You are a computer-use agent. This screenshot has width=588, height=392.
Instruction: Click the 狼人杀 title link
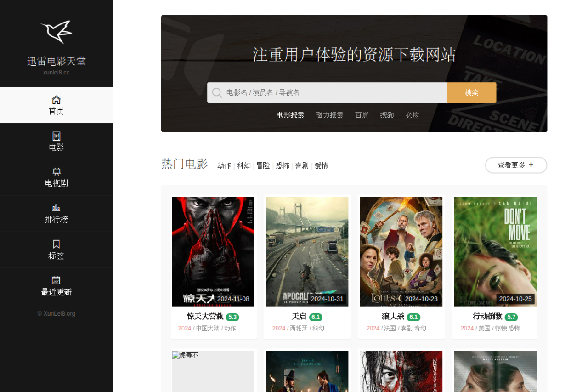pos(393,317)
